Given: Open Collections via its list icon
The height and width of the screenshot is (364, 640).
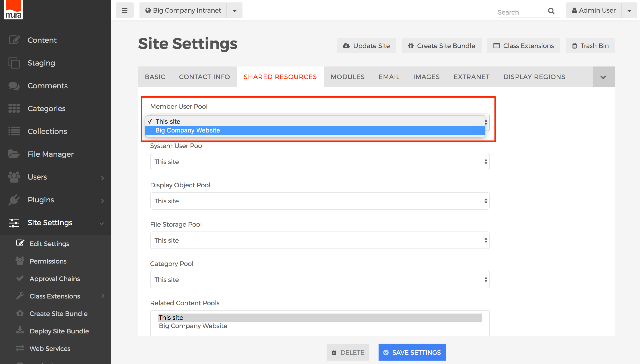Looking at the screenshot, I should coord(14,131).
